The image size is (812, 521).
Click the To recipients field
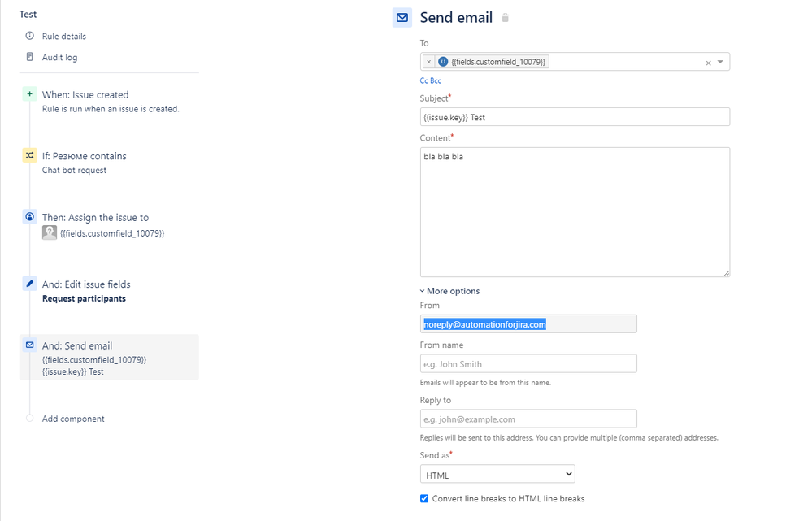(x=575, y=62)
